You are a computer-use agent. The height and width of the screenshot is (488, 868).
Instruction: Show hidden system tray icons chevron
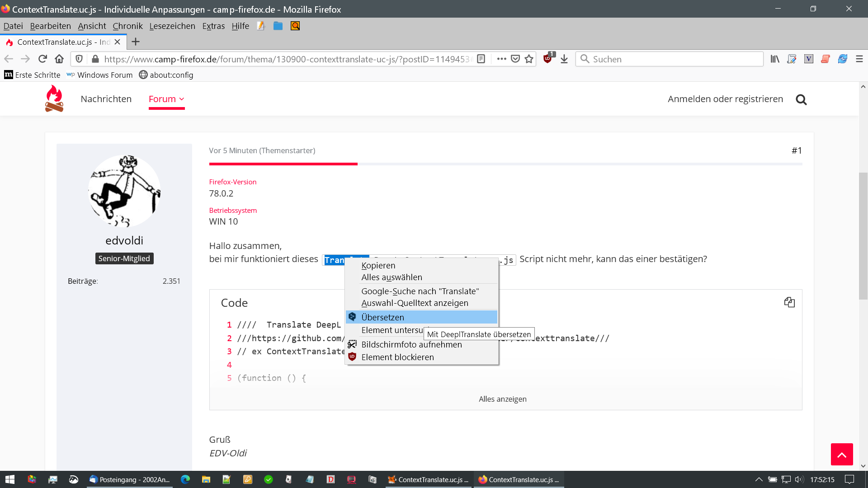click(x=759, y=479)
